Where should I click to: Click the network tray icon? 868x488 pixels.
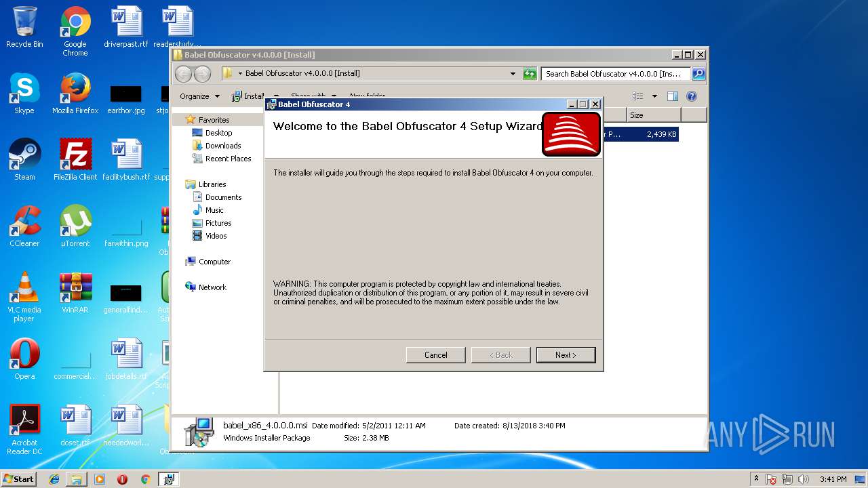pyautogui.click(x=787, y=479)
